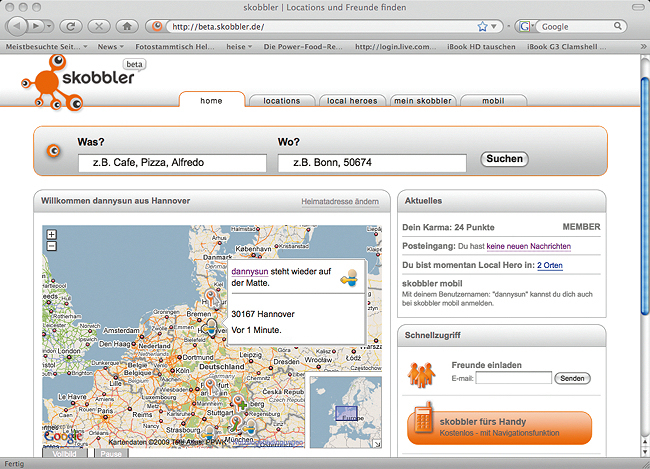The image size is (650, 469).
Task: Open the Google search engine chooser icon
Action: point(525,27)
